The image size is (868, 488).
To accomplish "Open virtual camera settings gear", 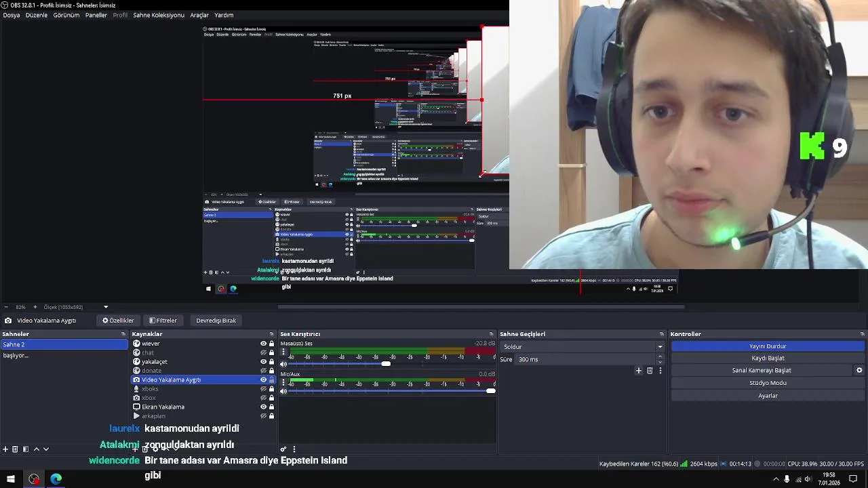I will [859, 370].
